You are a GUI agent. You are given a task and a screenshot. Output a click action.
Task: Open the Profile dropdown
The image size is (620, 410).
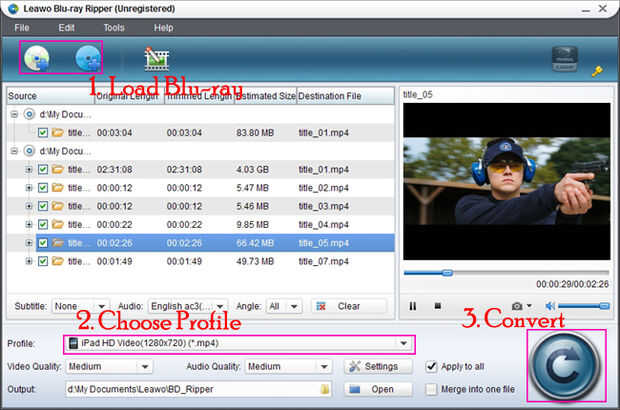pyautogui.click(x=404, y=343)
